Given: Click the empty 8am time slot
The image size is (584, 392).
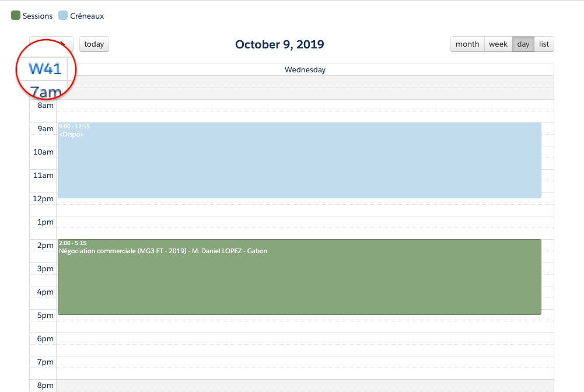Looking at the screenshot, I should click(x=305, y=106).
